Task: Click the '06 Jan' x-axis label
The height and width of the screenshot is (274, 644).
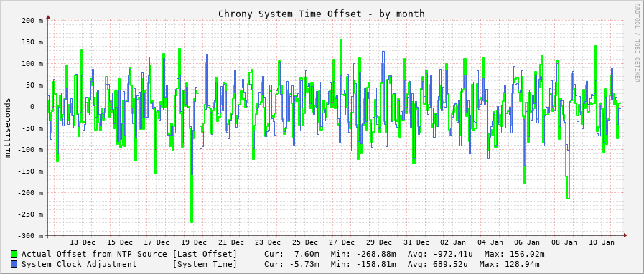Action: [x=527, y=243]
